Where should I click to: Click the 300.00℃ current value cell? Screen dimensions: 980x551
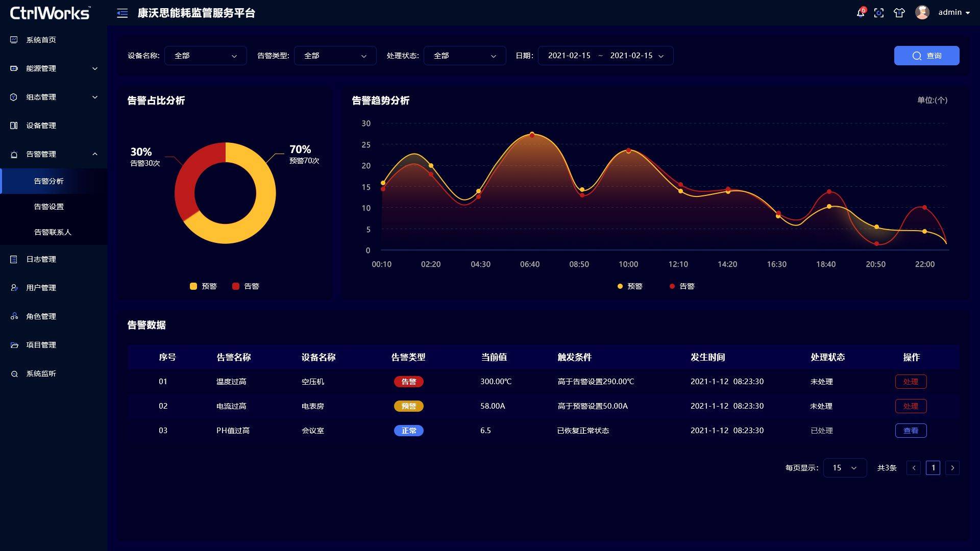point(496,382)
